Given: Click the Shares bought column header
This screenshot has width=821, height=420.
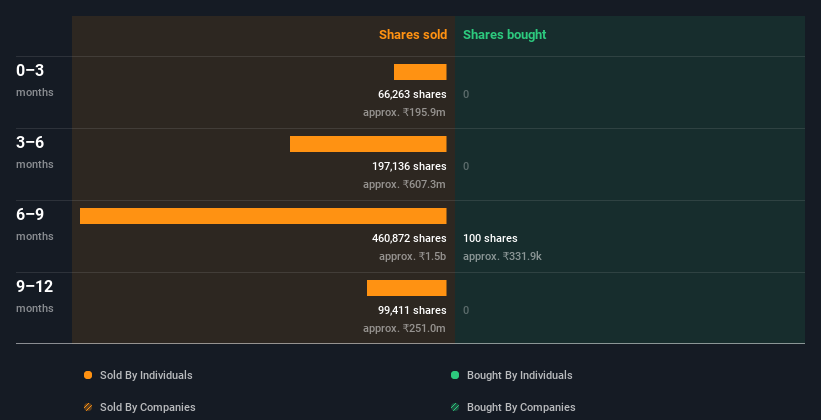Looking at the screenshot, I should 505,35.
